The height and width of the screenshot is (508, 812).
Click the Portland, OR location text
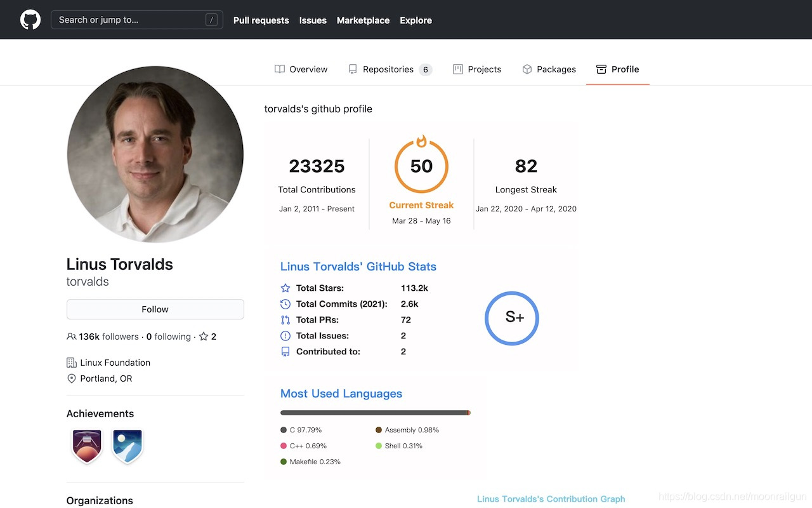click(x=107, y=378)
